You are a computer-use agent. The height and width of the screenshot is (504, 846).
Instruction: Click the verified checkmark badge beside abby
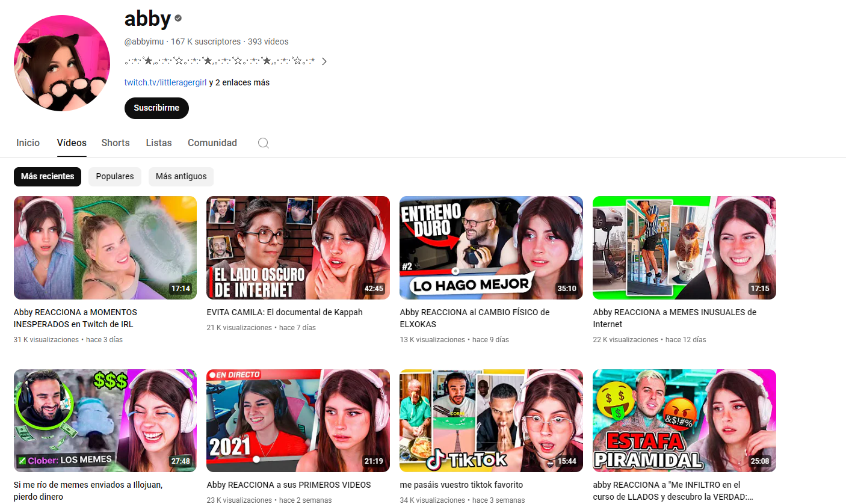[178, 19]
